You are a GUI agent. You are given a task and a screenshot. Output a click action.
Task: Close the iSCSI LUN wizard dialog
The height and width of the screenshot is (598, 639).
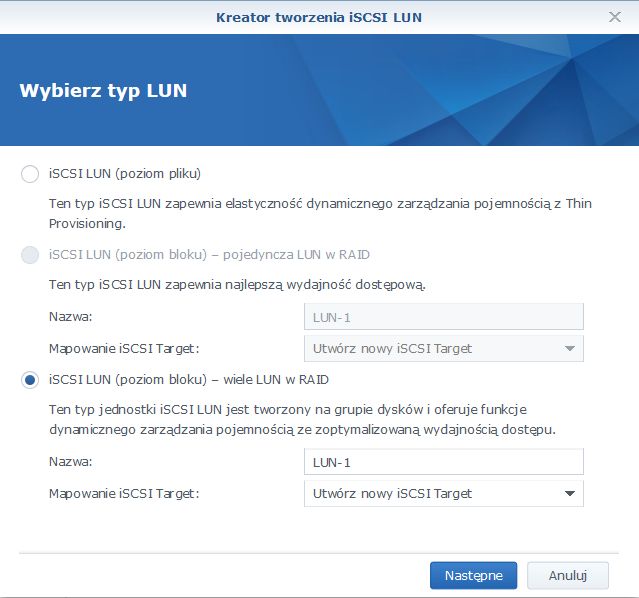tap(615, 17)
